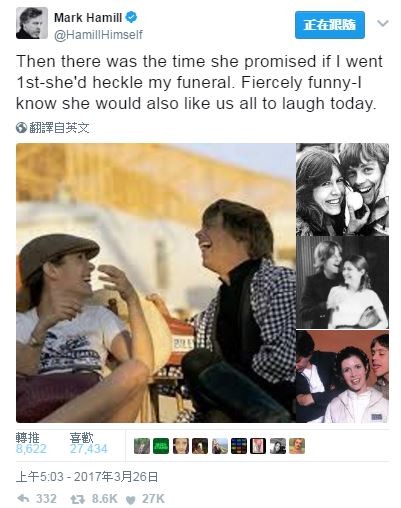This screenshot has width=401, height=508.
Task: Open the last liker avatar in row
Action: (297, 446)
